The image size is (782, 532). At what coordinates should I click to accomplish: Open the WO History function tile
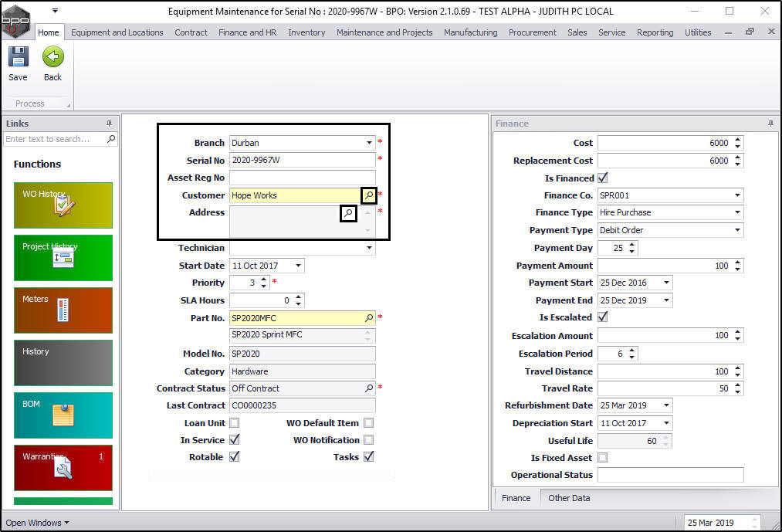point(63,205)
